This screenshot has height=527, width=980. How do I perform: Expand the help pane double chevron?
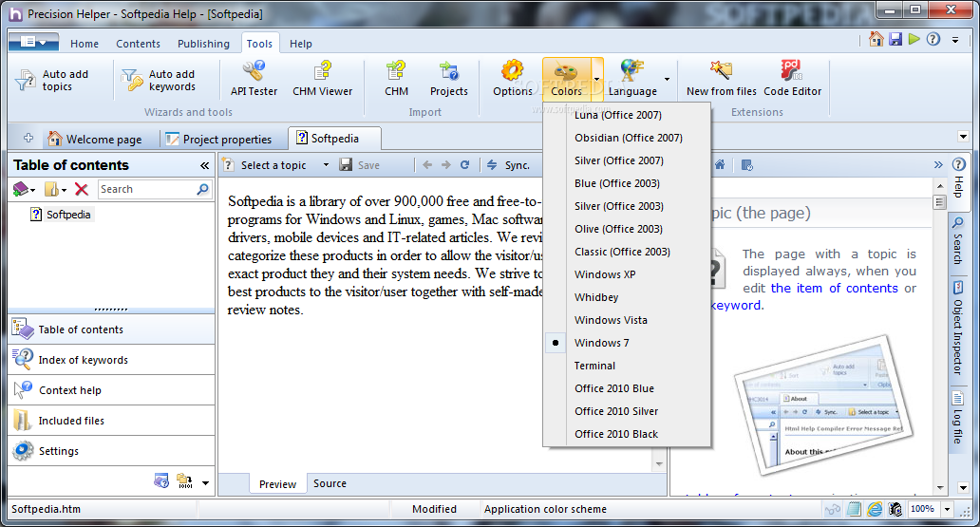[x=938, y=165]
